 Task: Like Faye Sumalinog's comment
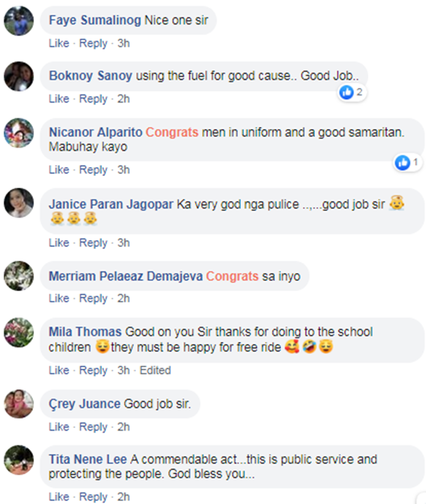pyautogui.click(x=59, y=43)
